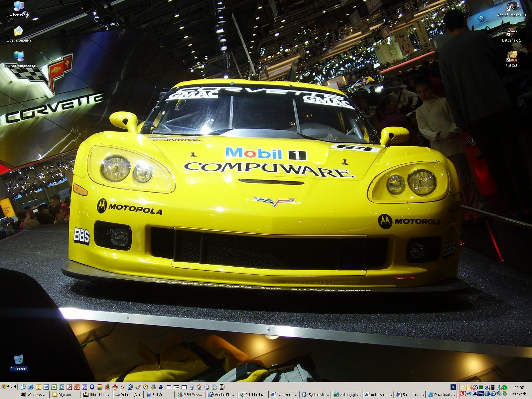Launch VLC cone icon in quick launch
The height and width of the screenshot is (399, 532).
tap(122, 387)
